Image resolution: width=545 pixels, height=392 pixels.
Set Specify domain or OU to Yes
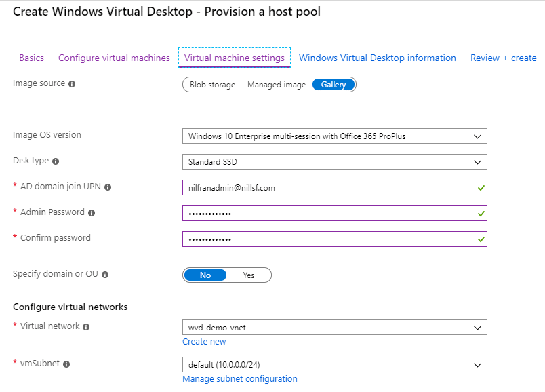249,275
